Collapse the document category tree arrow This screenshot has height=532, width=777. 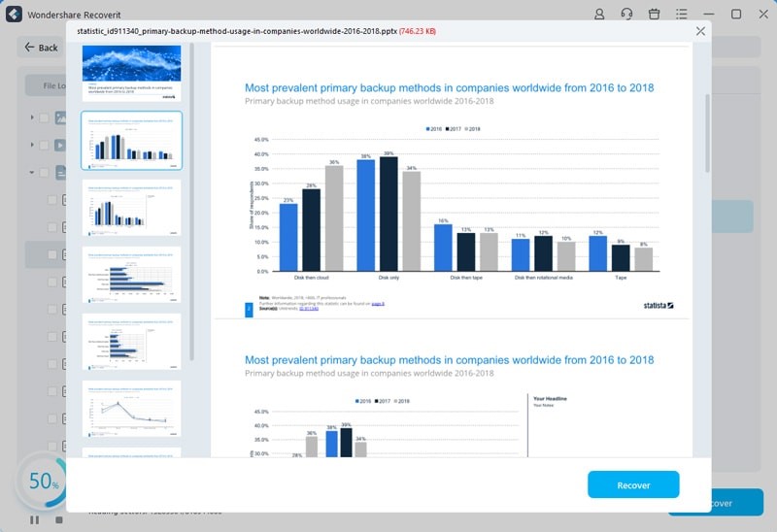(32, 173)
